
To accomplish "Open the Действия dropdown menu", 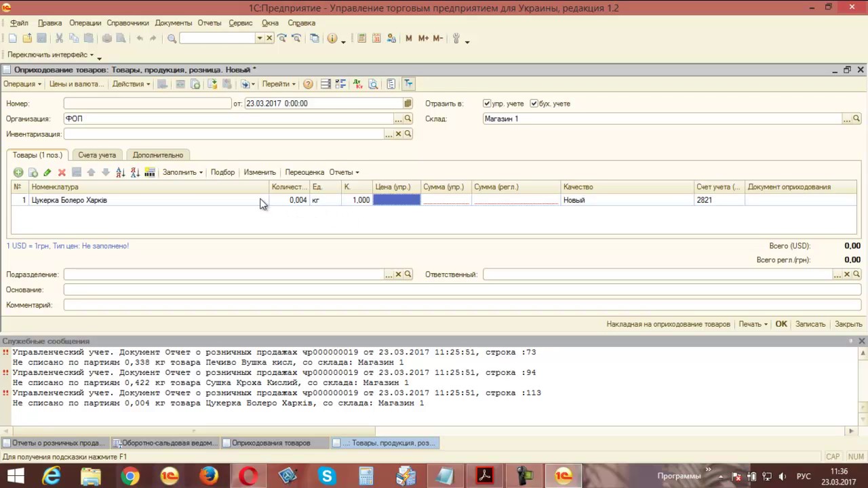I will pyautogui.click(x=132, y=84).
